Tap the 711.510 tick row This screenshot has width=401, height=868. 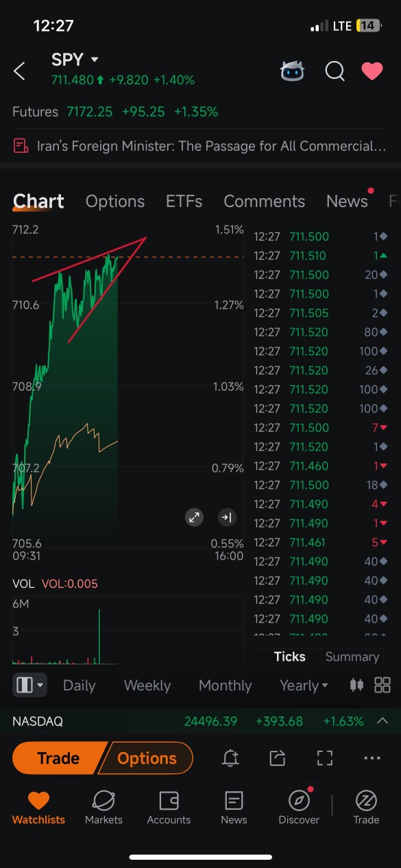321,256
